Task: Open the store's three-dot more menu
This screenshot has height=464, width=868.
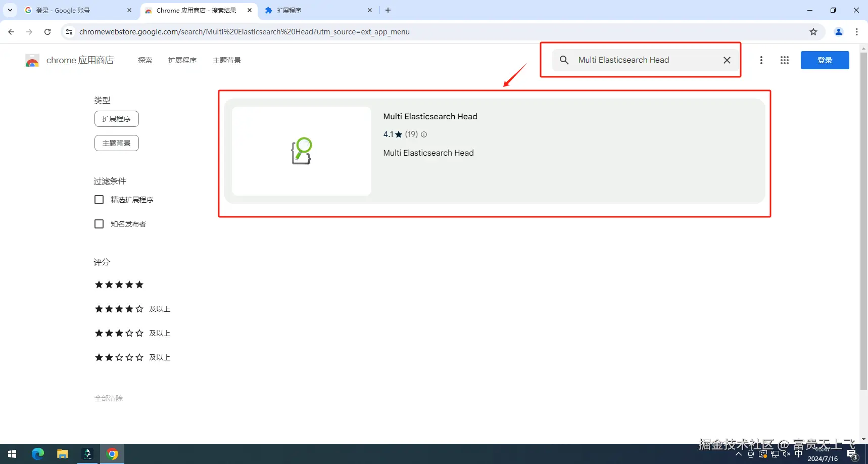Action: click(x=761, y=60)
